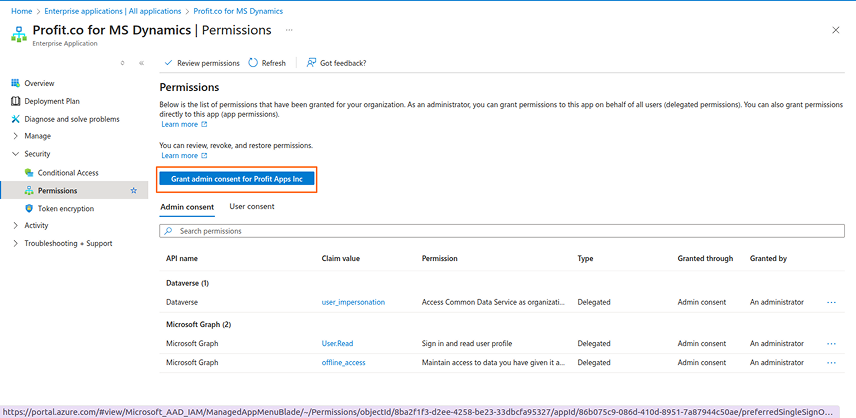Screen dimensions: 856x418
Task: Sort by Permission column header
Action: click(x=439, y=259)
